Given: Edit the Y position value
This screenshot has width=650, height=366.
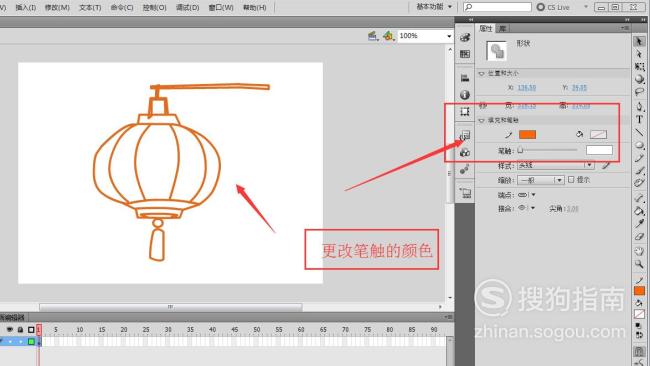Looking at the screenshot, I should [579, 87].
